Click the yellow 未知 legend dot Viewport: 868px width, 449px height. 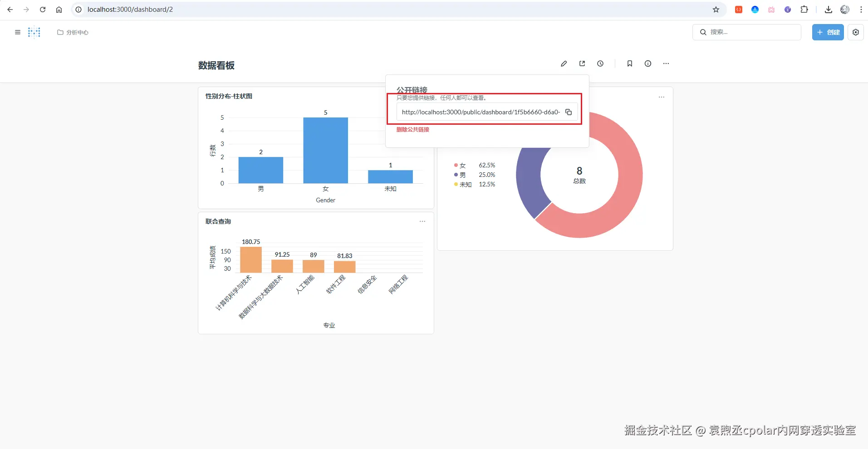point(456,184)
